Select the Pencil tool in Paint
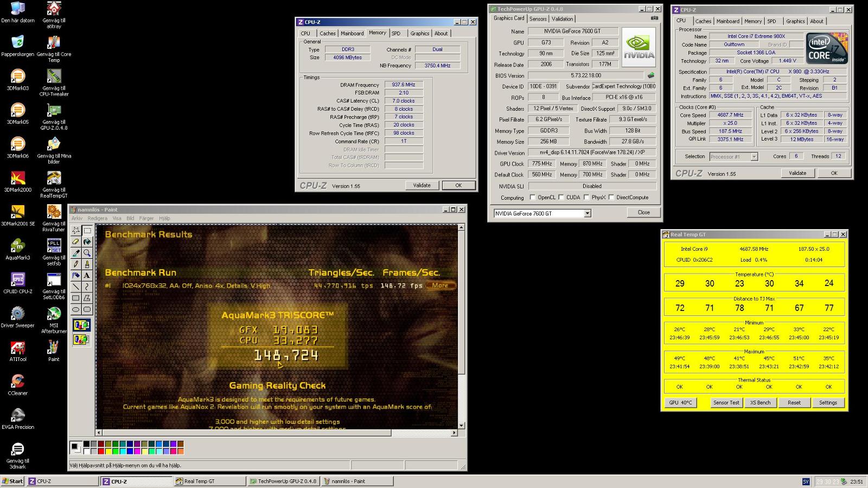 [x=76, y=264]
